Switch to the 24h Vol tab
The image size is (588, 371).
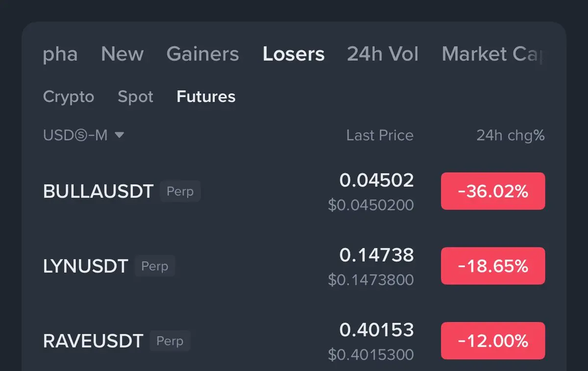point(383,54)
